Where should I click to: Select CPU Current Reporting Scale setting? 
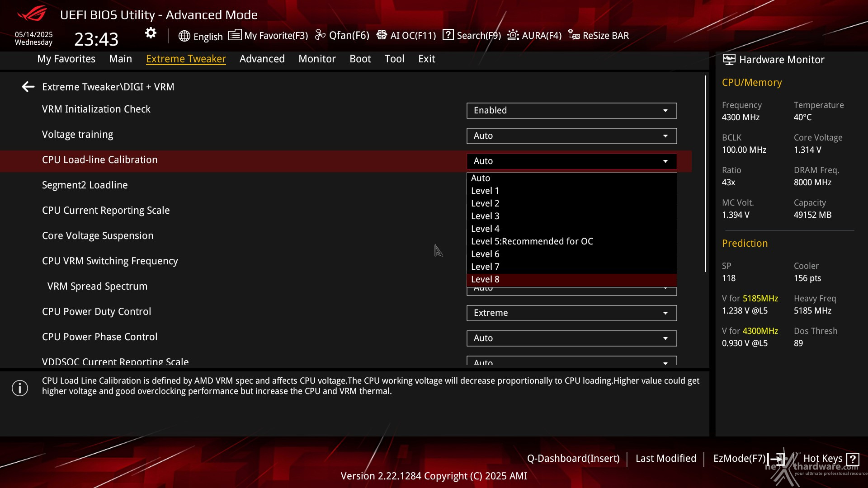point(106,211)
